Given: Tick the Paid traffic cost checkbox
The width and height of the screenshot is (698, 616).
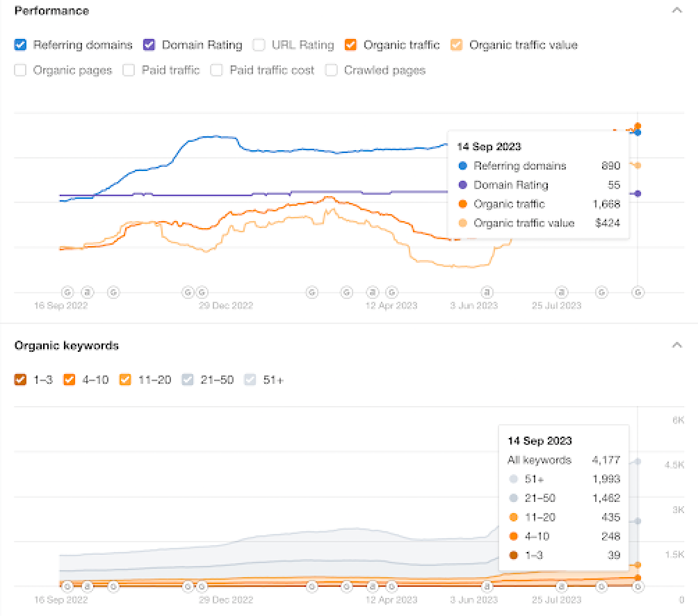Looking at the screenshot, I should pyautogui.click(x=217, y=70).
